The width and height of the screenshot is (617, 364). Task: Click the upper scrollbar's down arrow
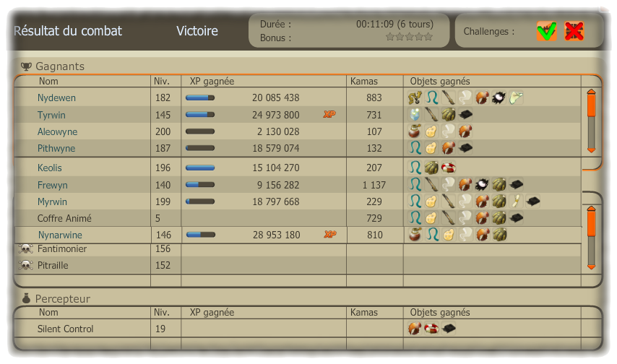[591, 150]
